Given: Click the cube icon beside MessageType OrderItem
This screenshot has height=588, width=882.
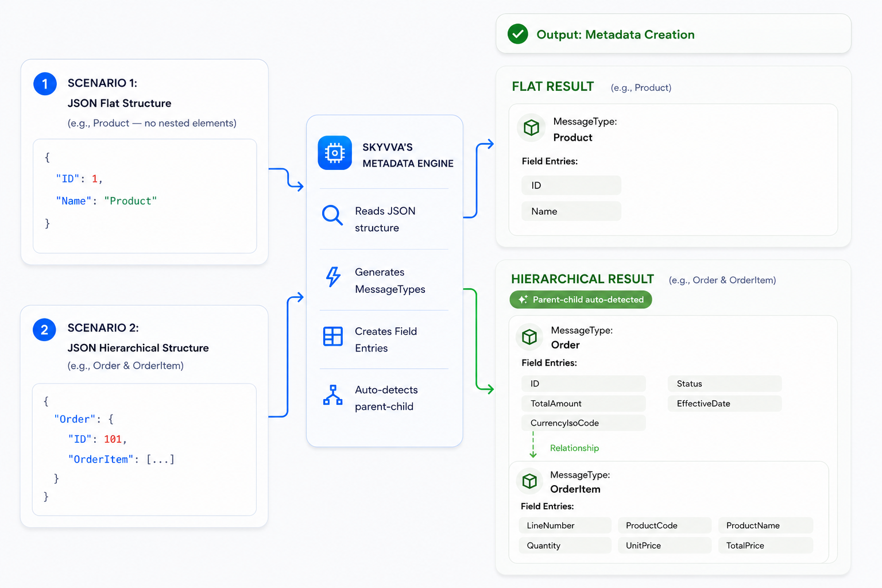Looking at the screenshot, I should coord(529,481).
